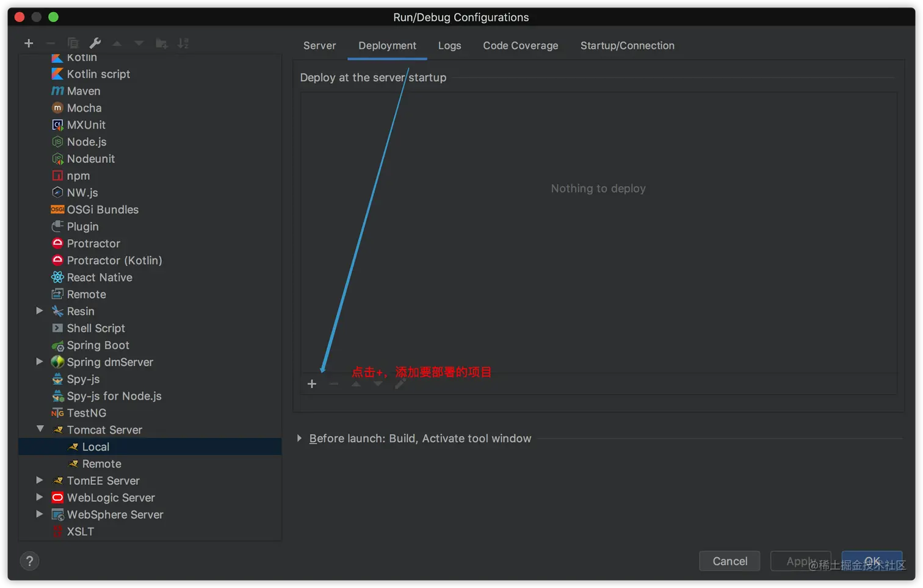This screenshot has width=923, height=588.
Task: Click move deployment down arrow
Action: [378, 384]
